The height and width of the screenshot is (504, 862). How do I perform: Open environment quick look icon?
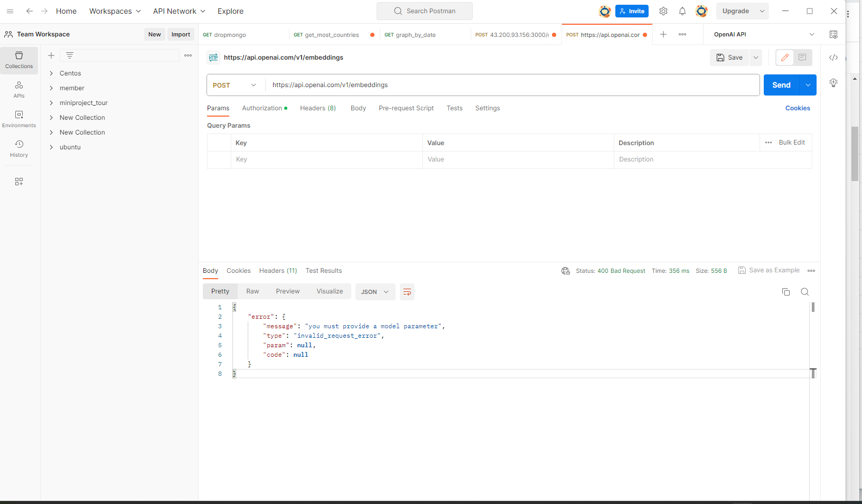[x=833, y=34]
